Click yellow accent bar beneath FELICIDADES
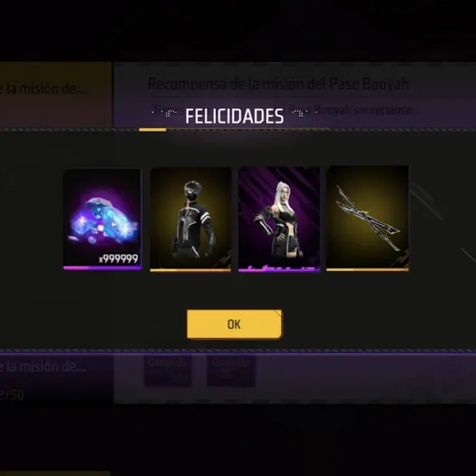Viewport: 476px width, 476px height. [153, 130]
